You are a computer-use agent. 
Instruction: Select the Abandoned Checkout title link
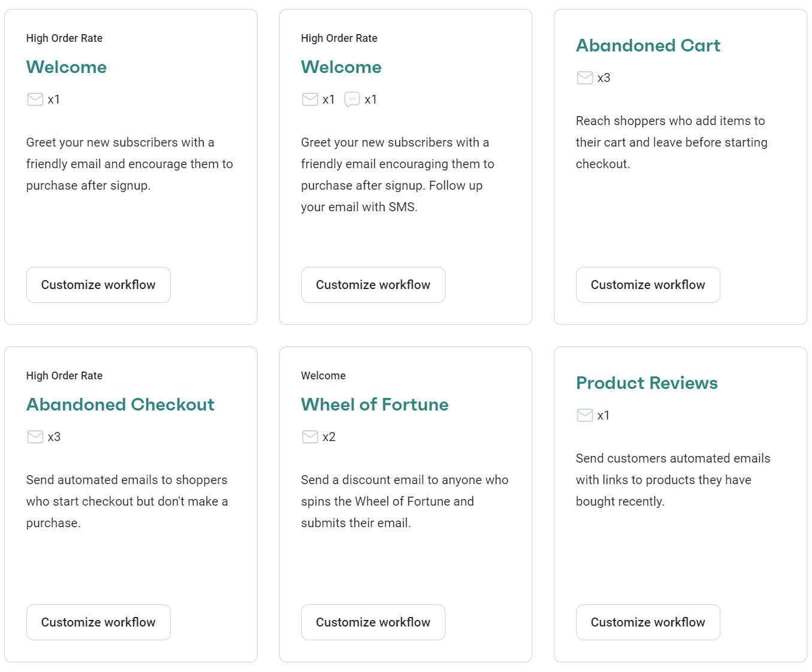pos(120,405)
